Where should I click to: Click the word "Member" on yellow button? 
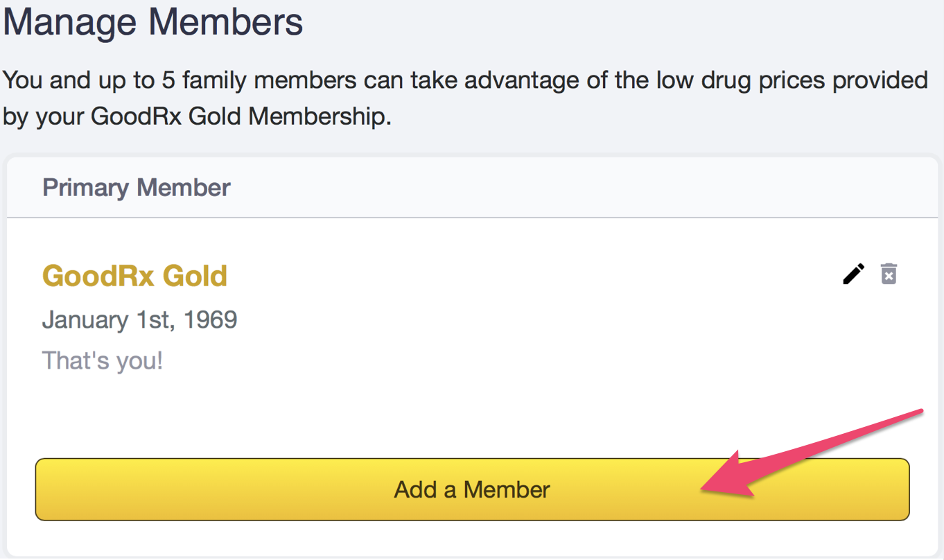507,490
